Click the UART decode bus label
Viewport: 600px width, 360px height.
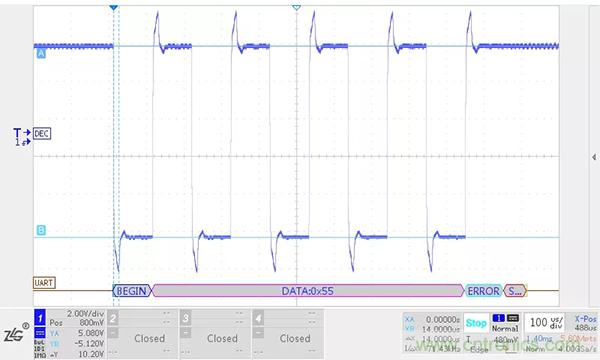(44, 283)
